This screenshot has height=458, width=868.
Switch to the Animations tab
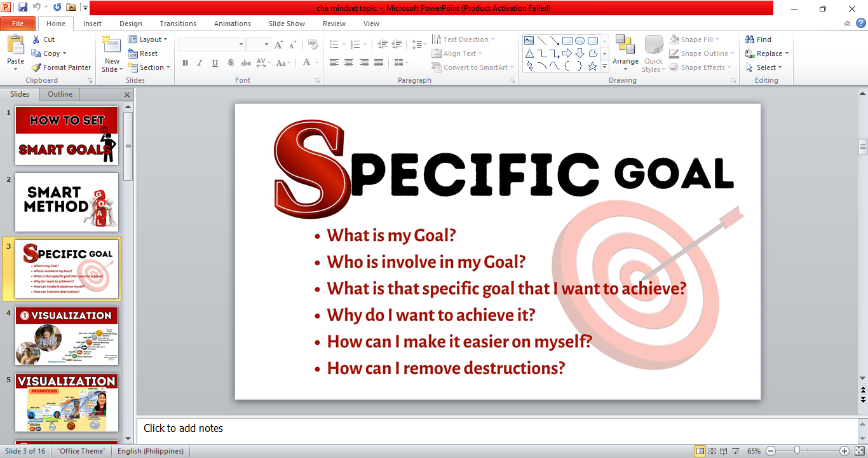233,24
